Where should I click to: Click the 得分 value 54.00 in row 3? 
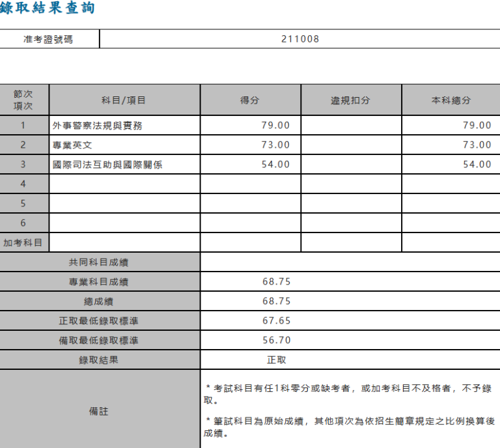click(275, 164)
